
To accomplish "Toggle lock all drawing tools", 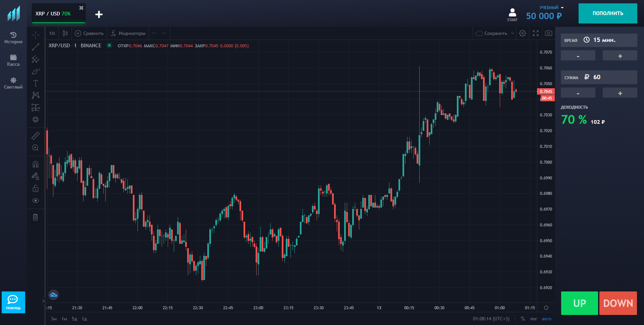I will pyautogui.click(x=36, y=188).
